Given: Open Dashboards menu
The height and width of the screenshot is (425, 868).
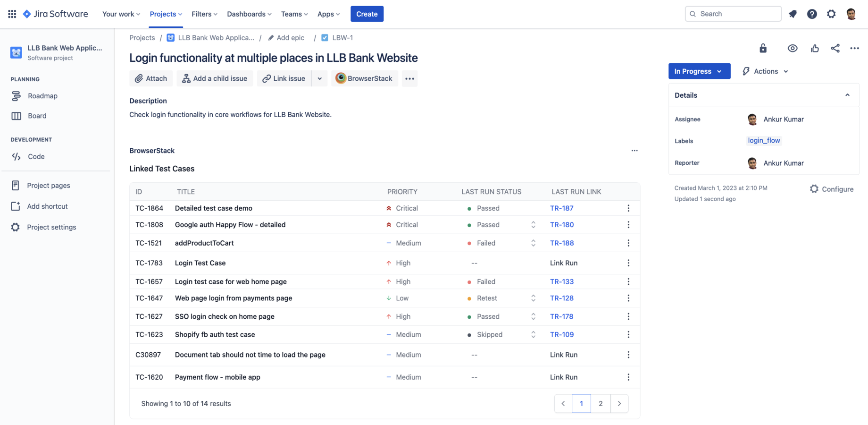Looking at the screenshot, I should tap(249, 14).
